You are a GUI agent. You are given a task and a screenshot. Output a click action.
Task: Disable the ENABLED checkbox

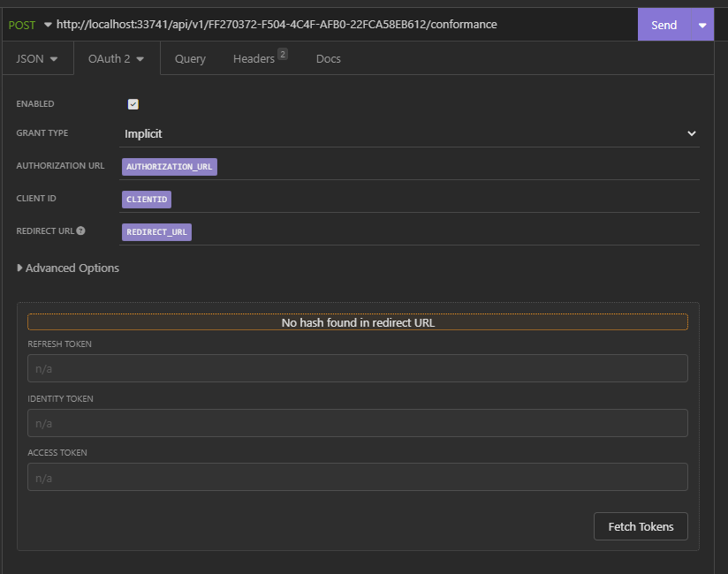[x=133, y=103]
